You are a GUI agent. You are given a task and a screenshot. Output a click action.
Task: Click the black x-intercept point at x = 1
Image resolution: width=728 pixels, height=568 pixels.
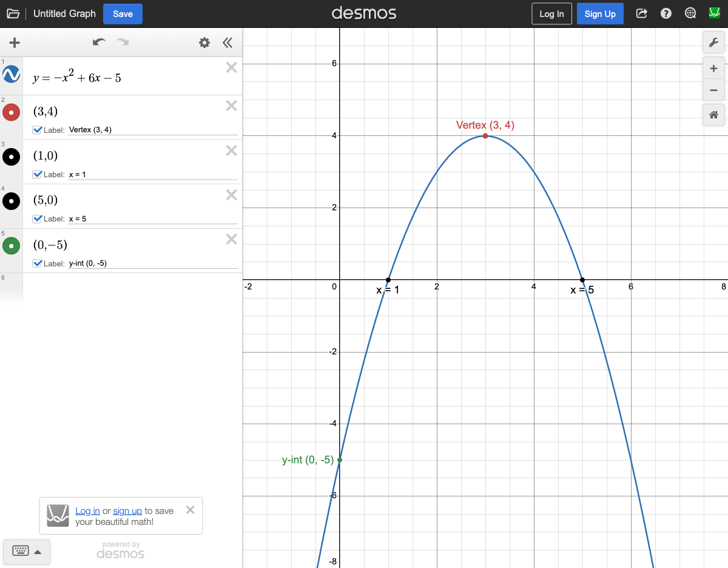point(388,280)
